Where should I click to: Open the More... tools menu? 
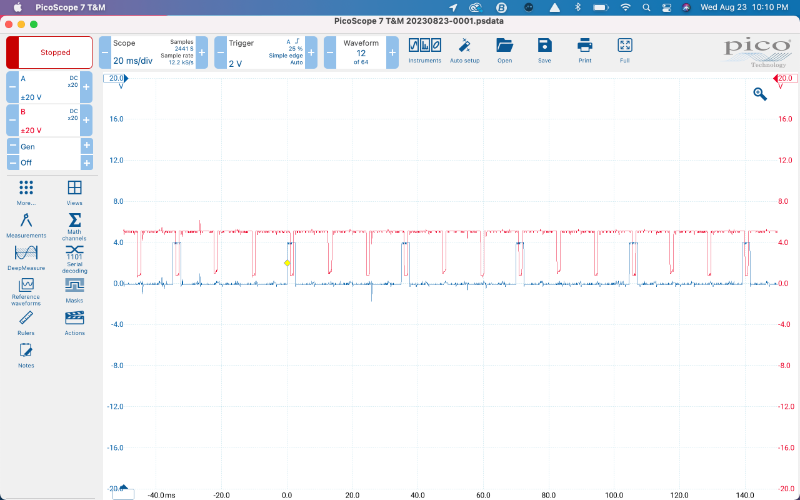point(26,191)
